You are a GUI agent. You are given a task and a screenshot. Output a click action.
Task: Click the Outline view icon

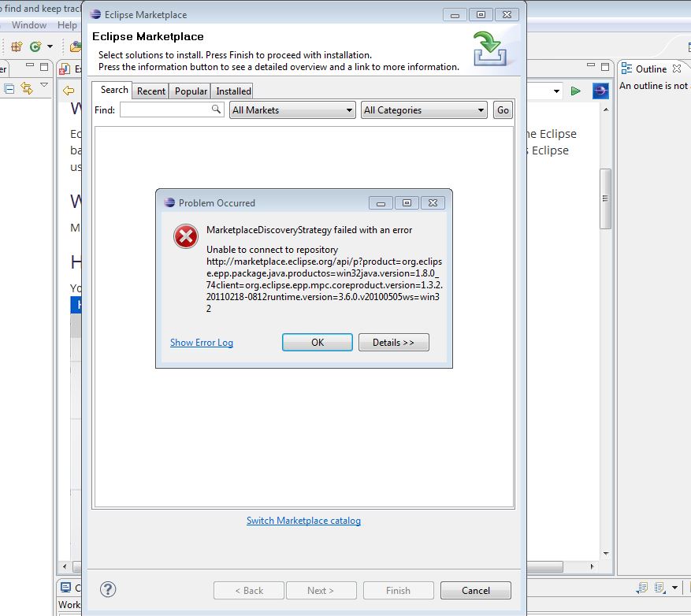click(x=626, y=69)
